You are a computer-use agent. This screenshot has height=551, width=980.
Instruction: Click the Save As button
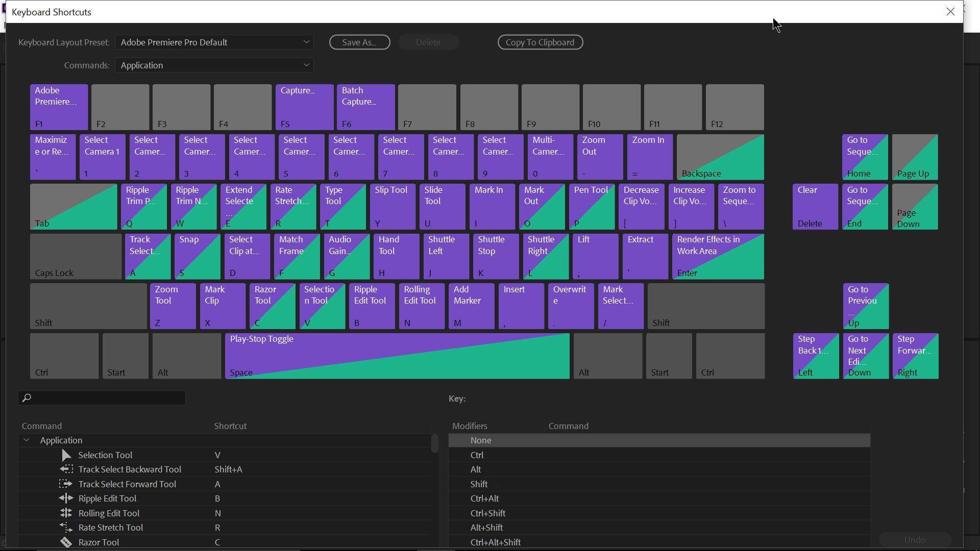click(359, 42)
